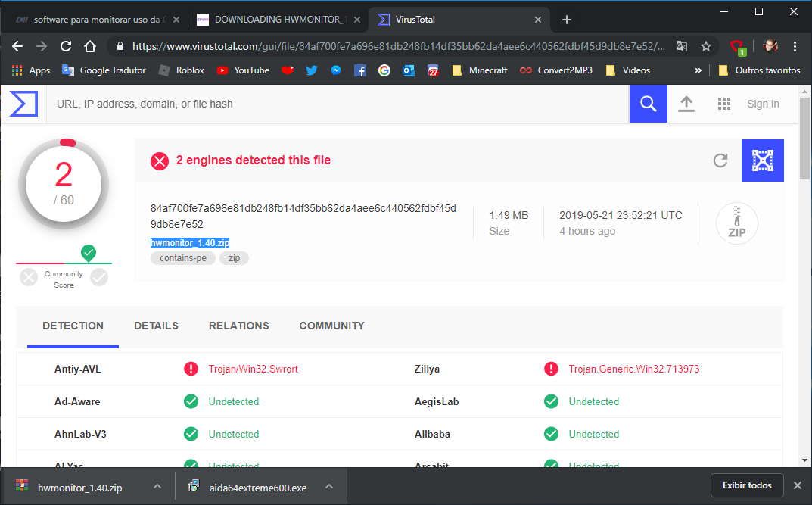Open the calendar 27 bookmark icon

tap(433, 70)
